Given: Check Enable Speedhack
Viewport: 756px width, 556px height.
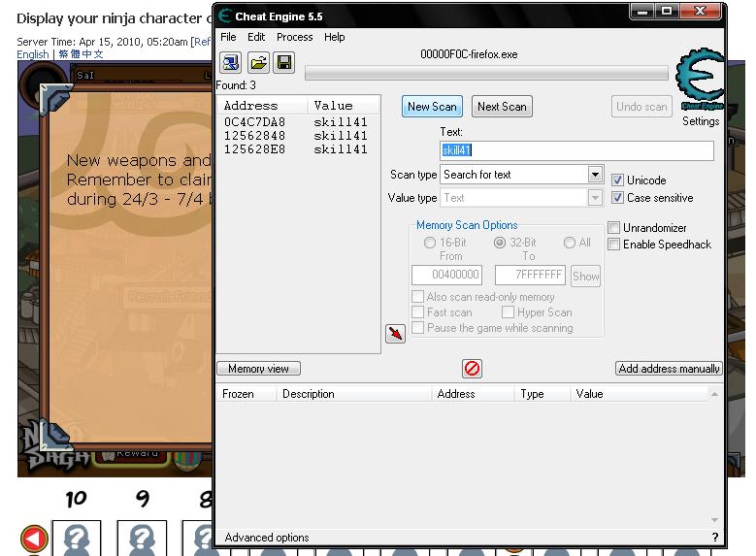Looking at the screenshot, I should click(613, 244).
